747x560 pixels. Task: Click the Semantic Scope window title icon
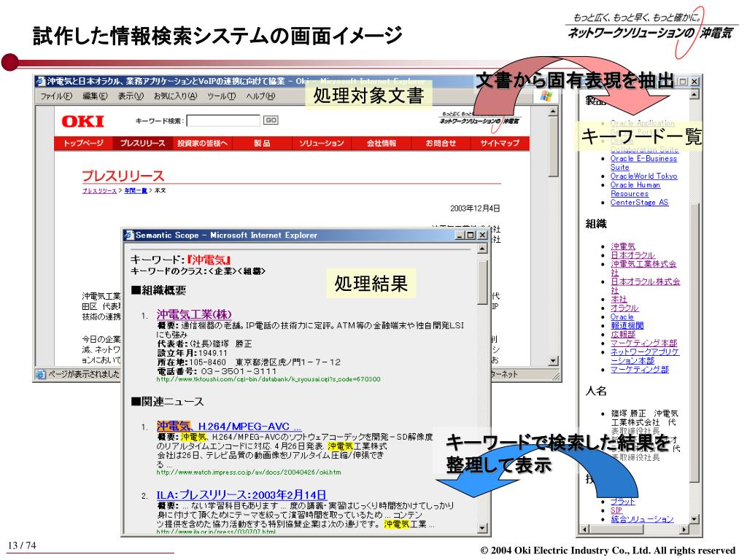click(x=129, y=236)
